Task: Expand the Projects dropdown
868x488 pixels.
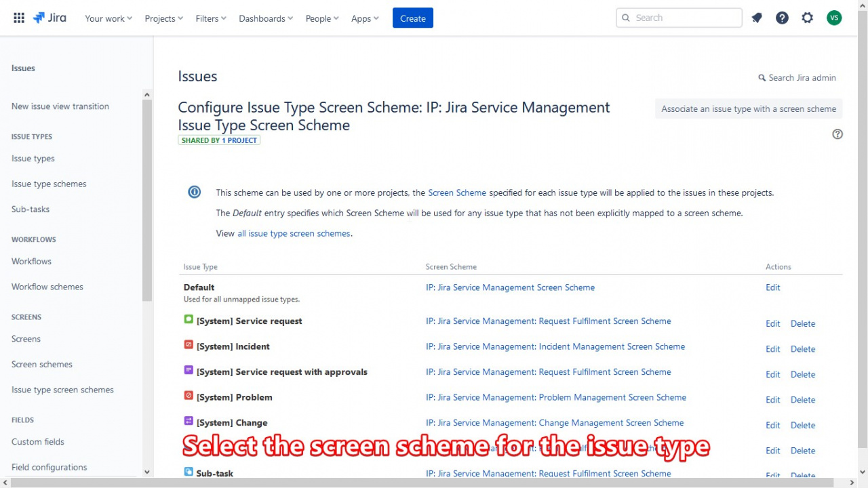Action: click(x=164, y=18)
